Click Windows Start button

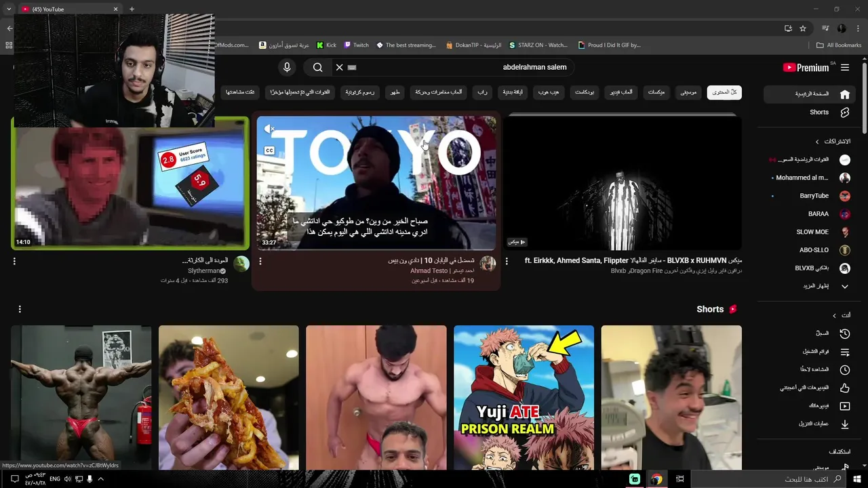(857, 479)
